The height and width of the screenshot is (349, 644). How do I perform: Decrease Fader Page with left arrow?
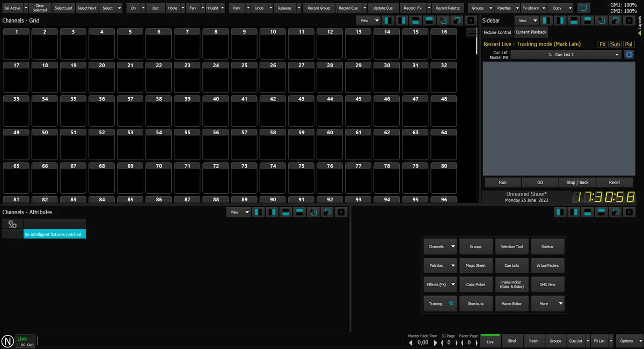click(462, 343)
